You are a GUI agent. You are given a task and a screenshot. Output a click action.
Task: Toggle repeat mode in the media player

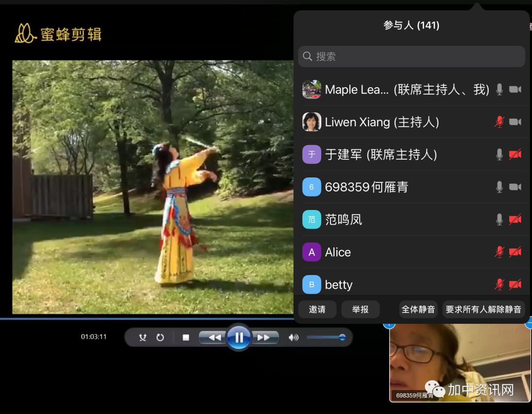tap(160, 338)
